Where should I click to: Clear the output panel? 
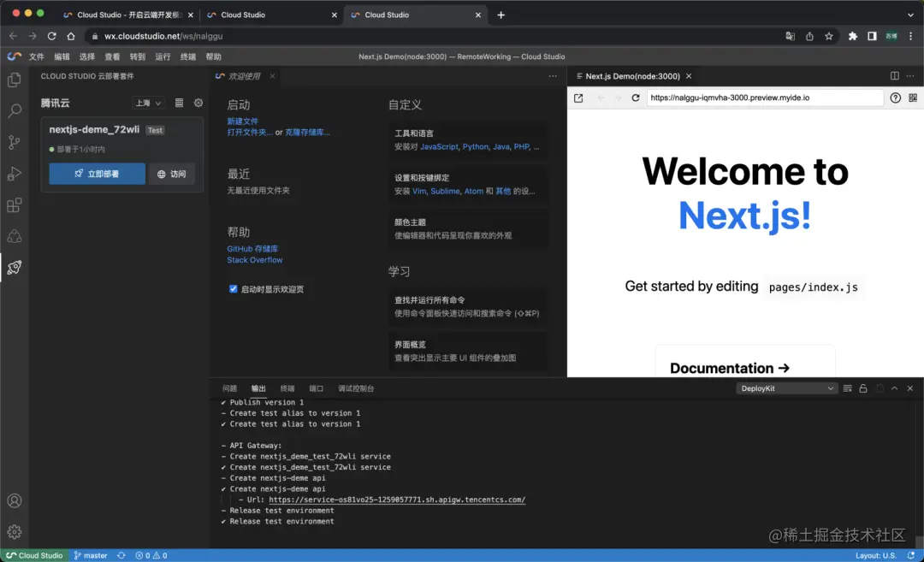[847, 388]
